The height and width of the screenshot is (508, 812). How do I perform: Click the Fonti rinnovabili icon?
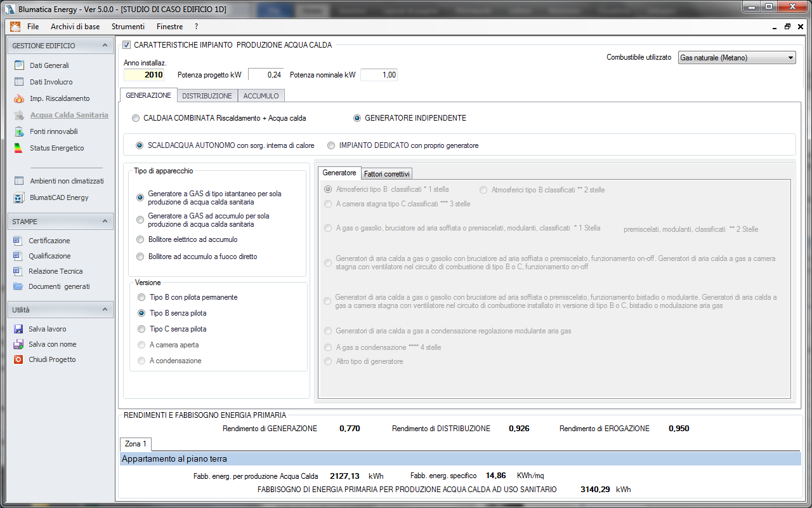pyautogui.click(x=19, y=131)
